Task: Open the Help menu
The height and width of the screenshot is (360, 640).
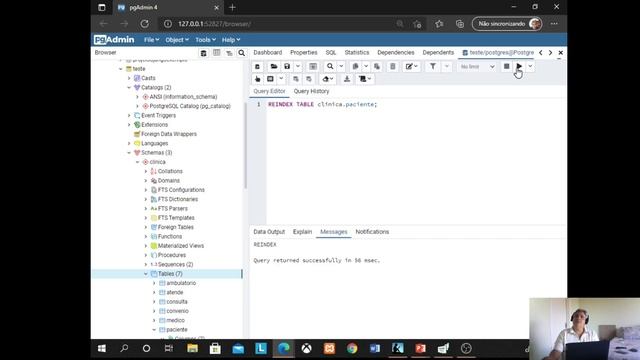Action: [231, 40]
